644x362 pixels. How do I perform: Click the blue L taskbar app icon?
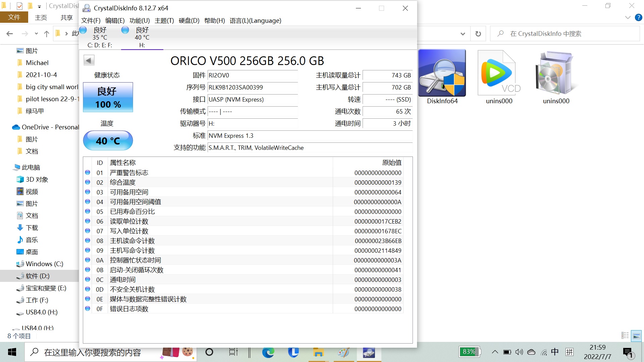pos(293,352)
